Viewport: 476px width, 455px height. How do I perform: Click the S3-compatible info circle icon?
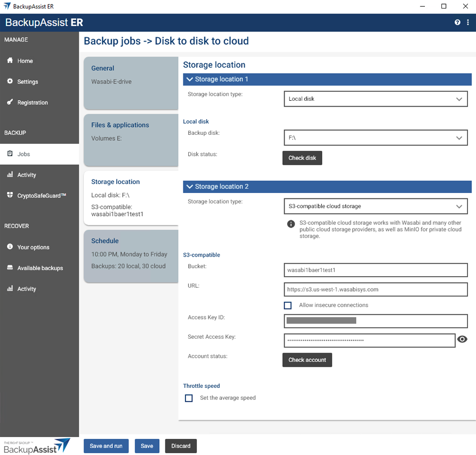point(291,224)
